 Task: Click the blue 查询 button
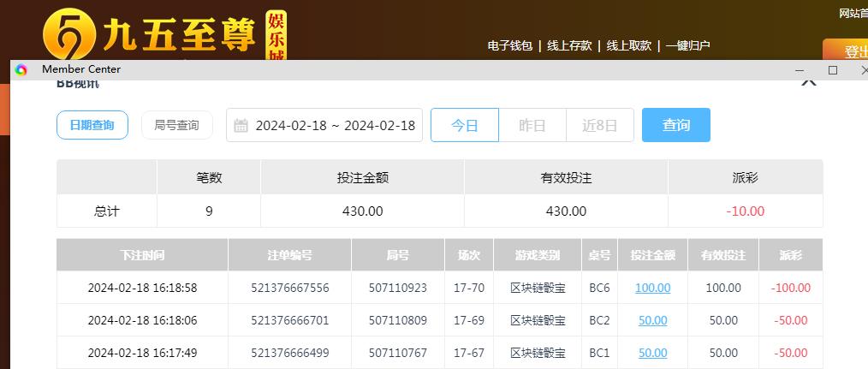[676, 125]
